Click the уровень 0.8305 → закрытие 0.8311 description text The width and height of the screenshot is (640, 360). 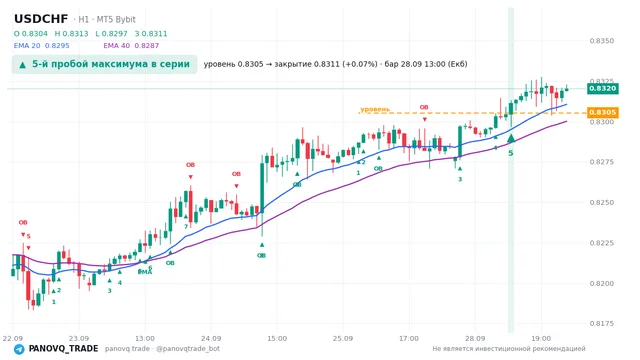pos(336,64)
